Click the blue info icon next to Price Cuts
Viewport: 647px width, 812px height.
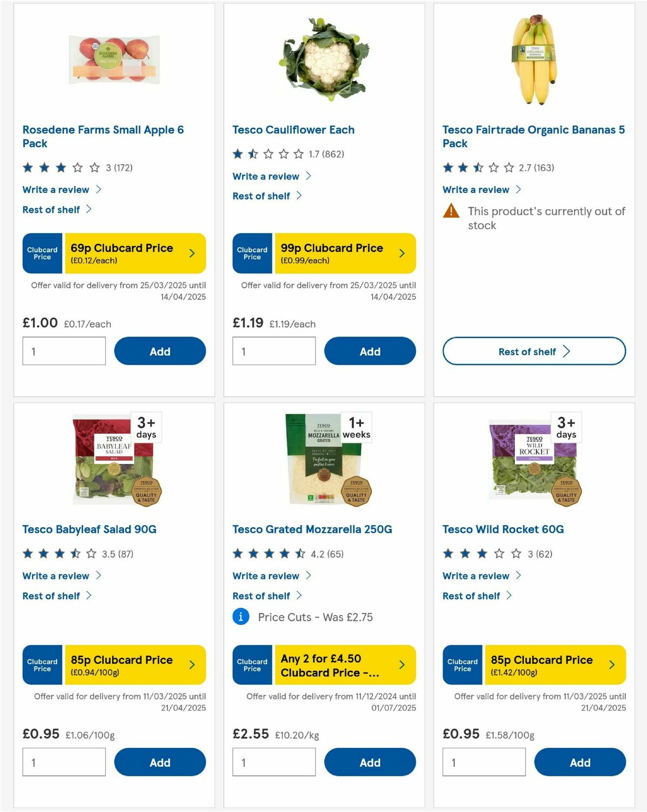[240, 616]
